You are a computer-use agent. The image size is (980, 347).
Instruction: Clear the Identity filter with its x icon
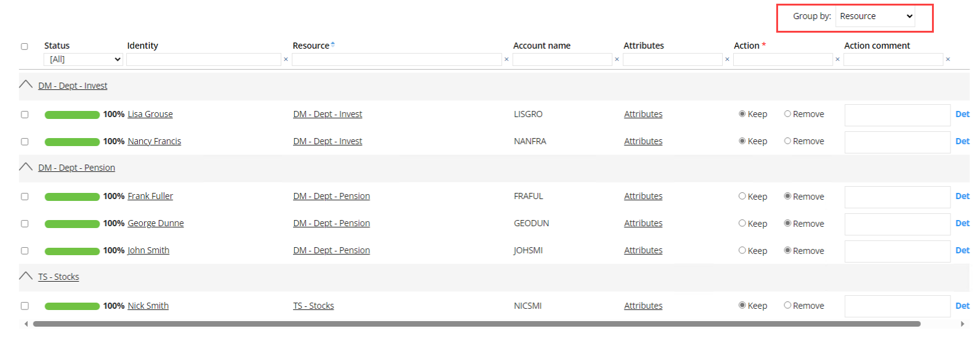[286, 60]
